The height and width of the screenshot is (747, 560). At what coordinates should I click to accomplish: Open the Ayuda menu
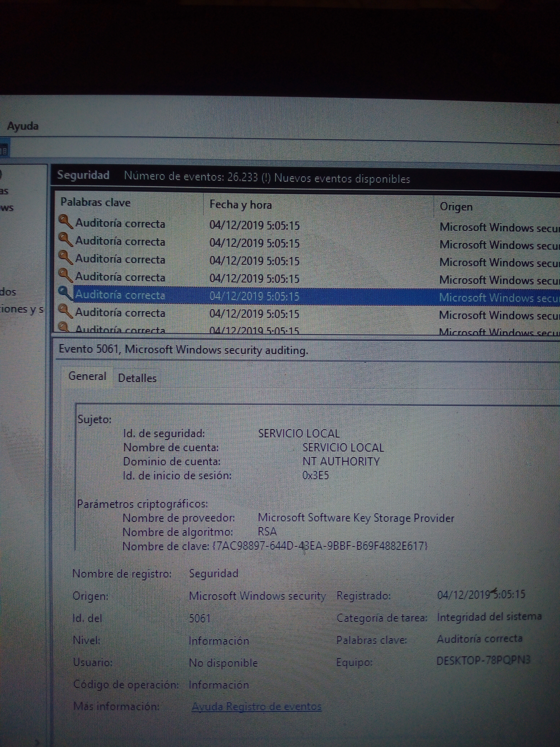(x=23, y=126)
